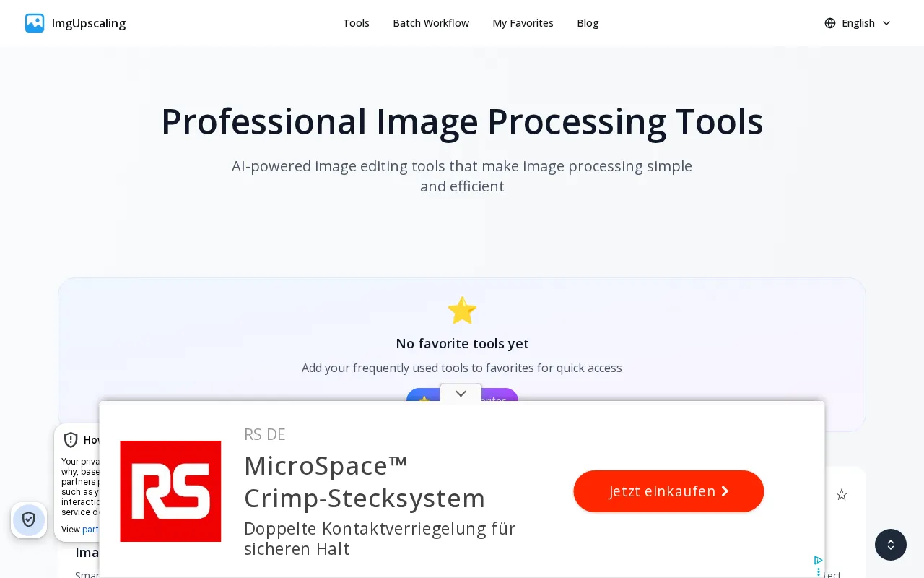This screenshot has height=578, width=924.
Task: Toggle favorite star on the tool card
Action: click(842, 495)
